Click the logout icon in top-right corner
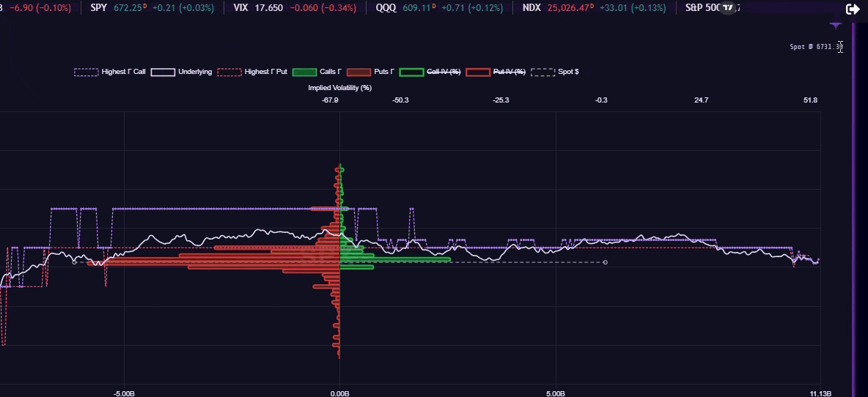The image size is (868, 397). (853, 10)
